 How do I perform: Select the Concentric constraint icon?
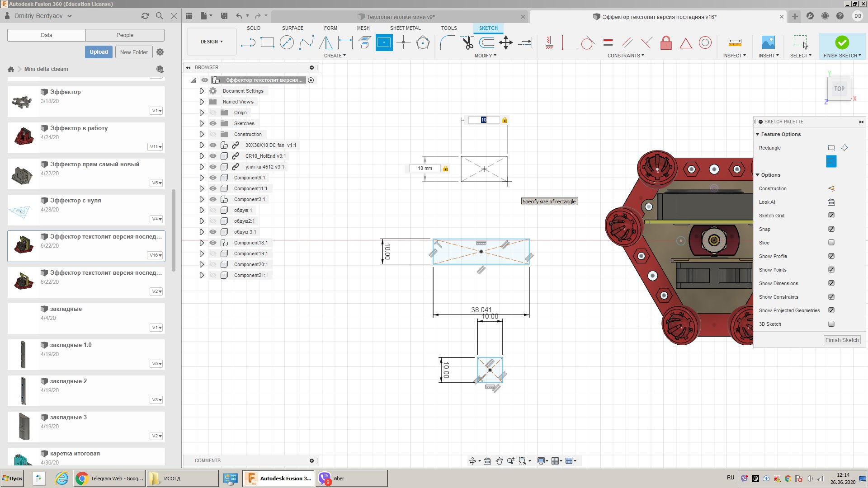click(x=705, y=43)
